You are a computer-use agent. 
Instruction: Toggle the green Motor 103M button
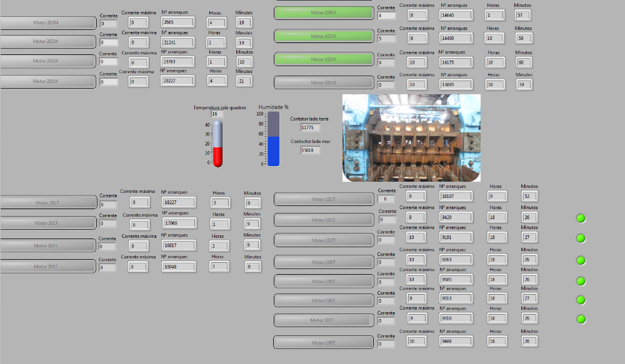(323, 36)
